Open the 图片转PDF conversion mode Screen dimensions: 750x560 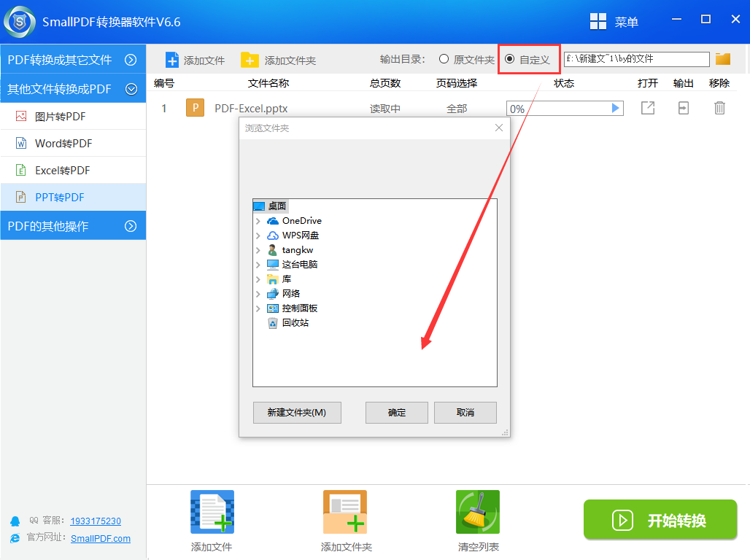(73, 116)
